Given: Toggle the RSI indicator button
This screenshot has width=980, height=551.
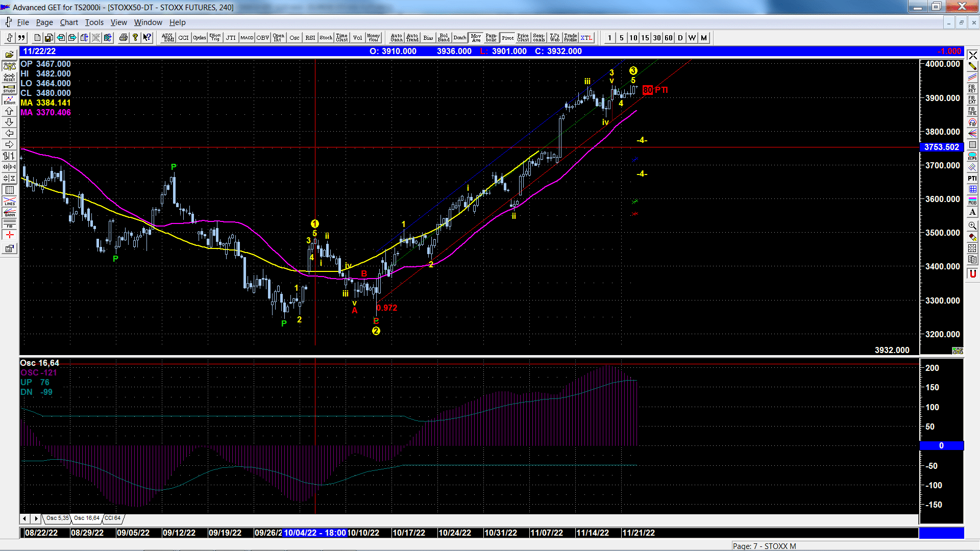Looking at the screenshot, I should pos(310,38).
